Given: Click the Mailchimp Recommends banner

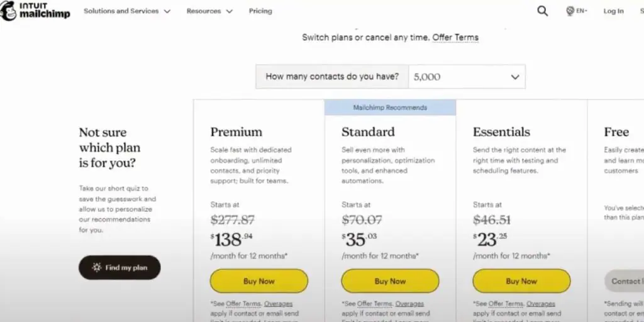Looking at the screenshot, I should click(x=390, y=108).
